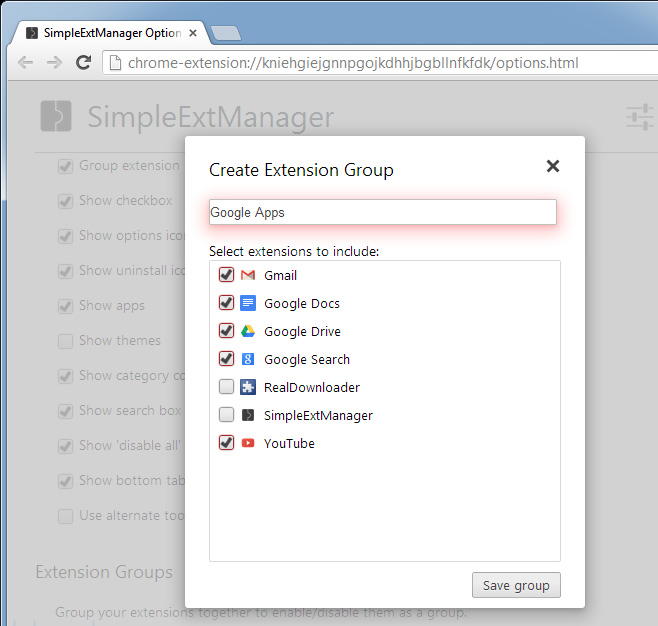The height and width of the screenshot is (626, 658).
Task: Click the tab favicon for SimpleExtManager Options
Action: (32, 33)
